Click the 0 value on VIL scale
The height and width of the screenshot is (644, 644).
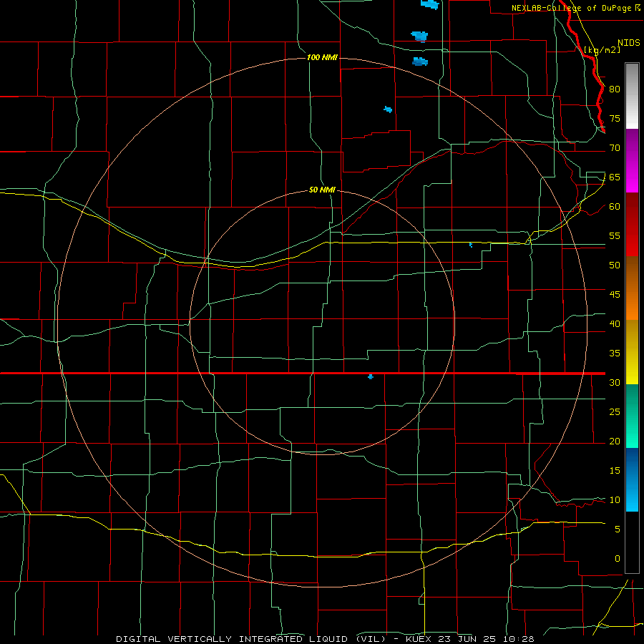click(618, 559)
